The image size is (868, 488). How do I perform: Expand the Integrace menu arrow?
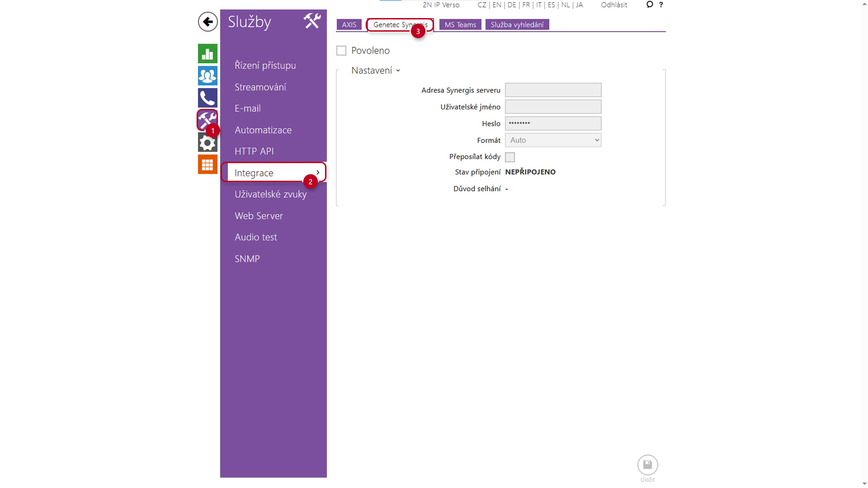318,172
